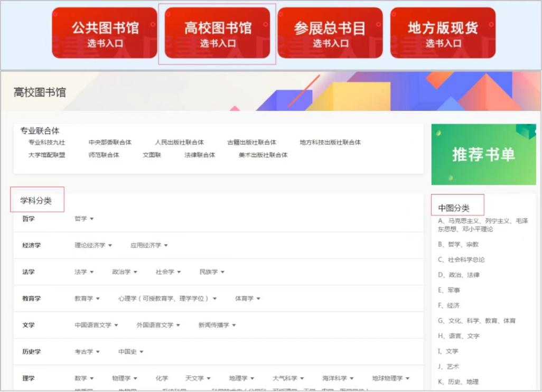Click the 大学馆配联盟 link

47,155
